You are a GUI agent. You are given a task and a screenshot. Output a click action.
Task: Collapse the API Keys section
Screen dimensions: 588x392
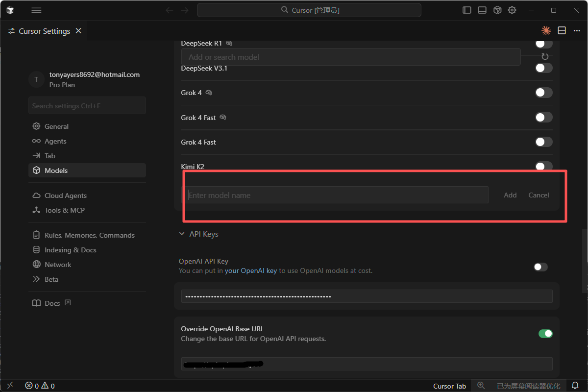coord(199,234)
